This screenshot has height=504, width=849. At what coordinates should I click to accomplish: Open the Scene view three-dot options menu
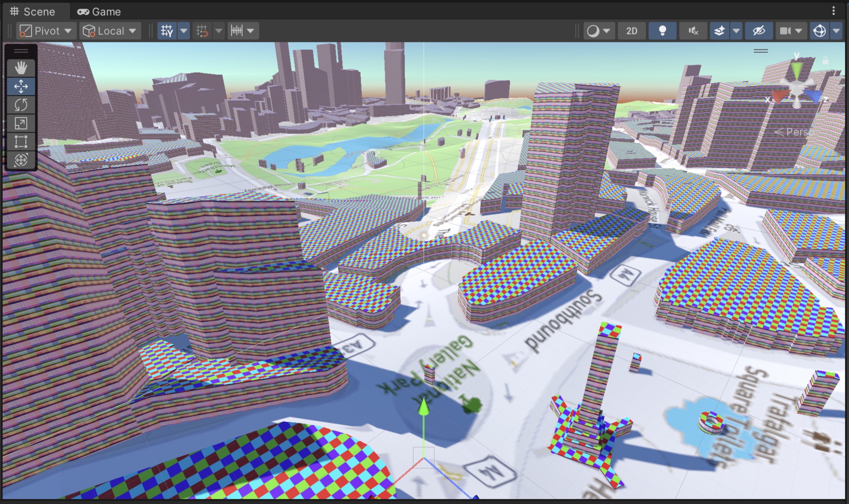click(x=834, y=11)
